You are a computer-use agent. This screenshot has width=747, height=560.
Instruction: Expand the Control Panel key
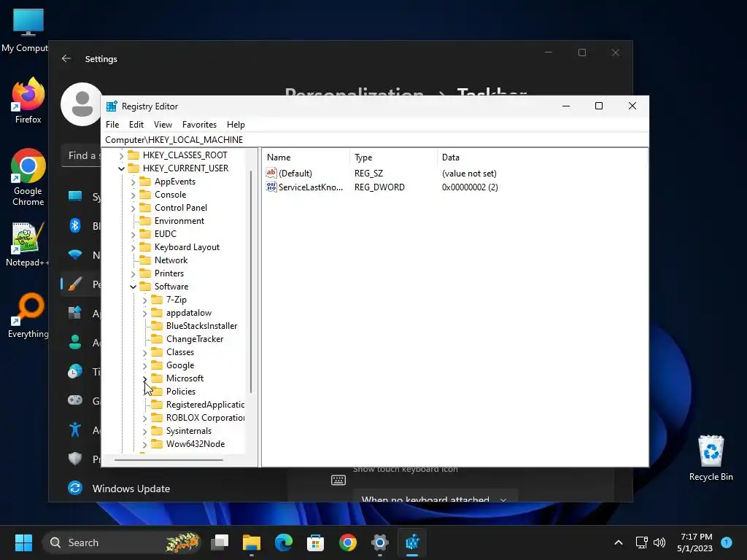(133, 208)
